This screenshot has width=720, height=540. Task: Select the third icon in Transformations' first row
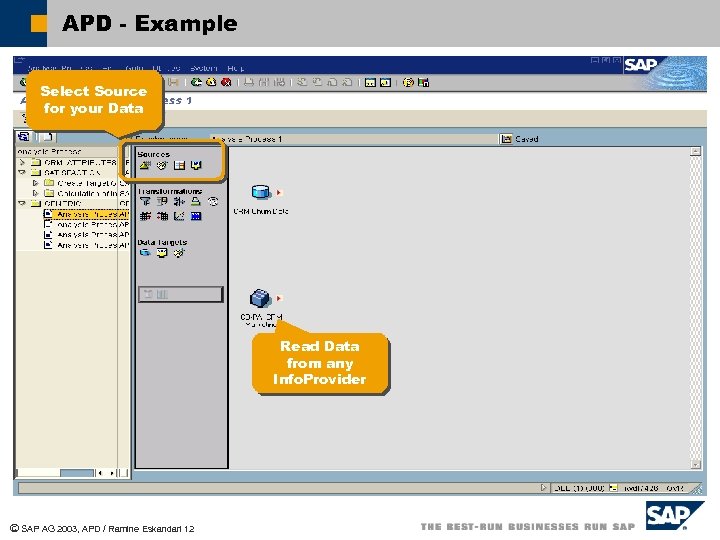pos(179,202)
